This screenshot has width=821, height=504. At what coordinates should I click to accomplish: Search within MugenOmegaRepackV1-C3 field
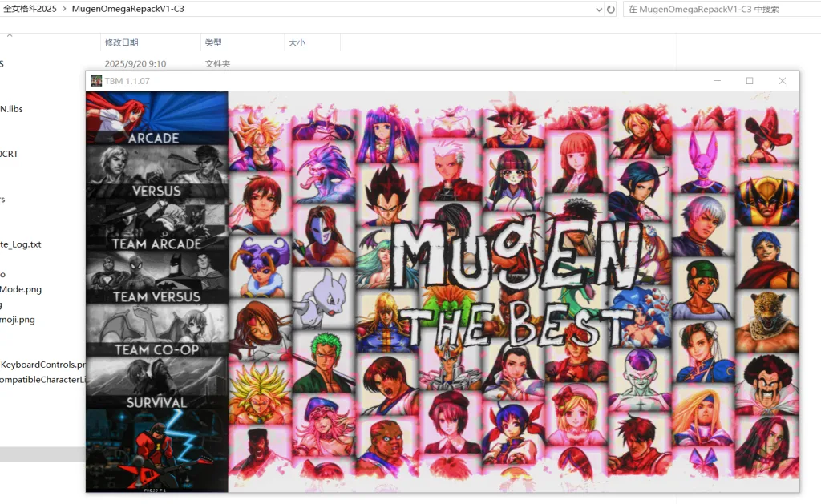[x=722, y=9]
